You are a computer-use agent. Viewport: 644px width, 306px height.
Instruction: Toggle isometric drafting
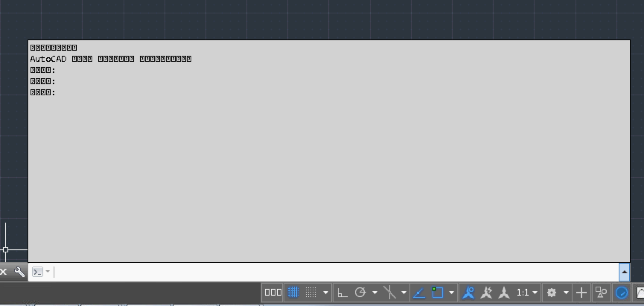pyautogui.click(x=389, y=293)
